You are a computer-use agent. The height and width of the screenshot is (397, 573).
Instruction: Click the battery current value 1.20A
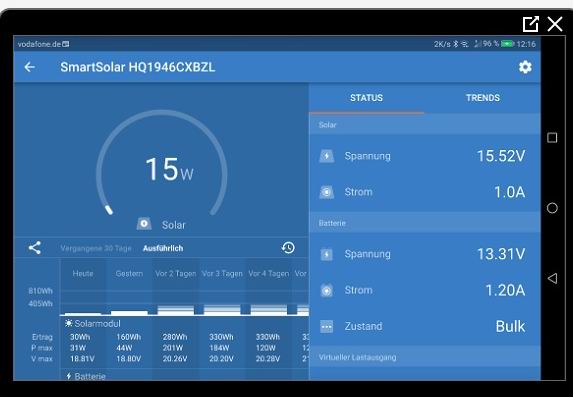point(505,290)
